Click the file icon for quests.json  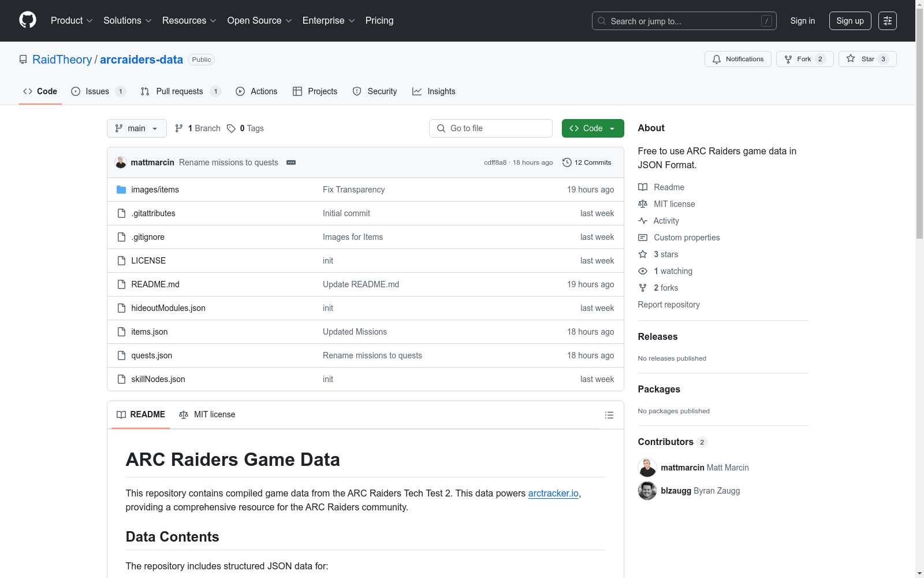tap(121, 355)
